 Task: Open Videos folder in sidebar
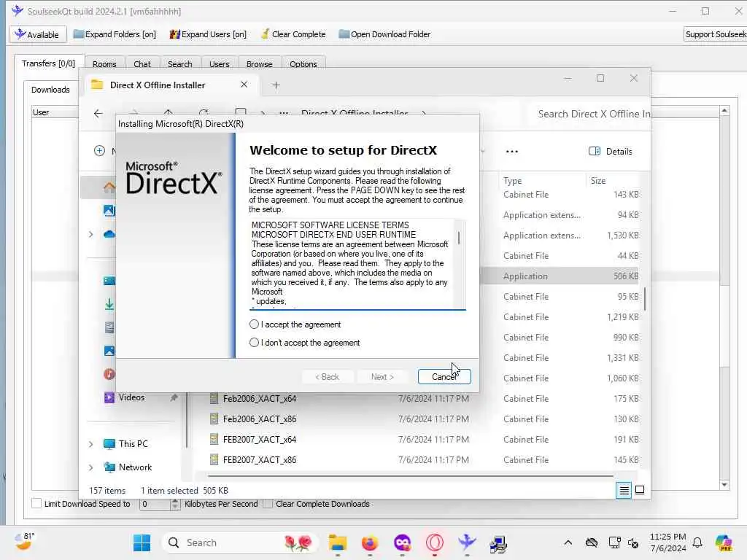point(131,397)
